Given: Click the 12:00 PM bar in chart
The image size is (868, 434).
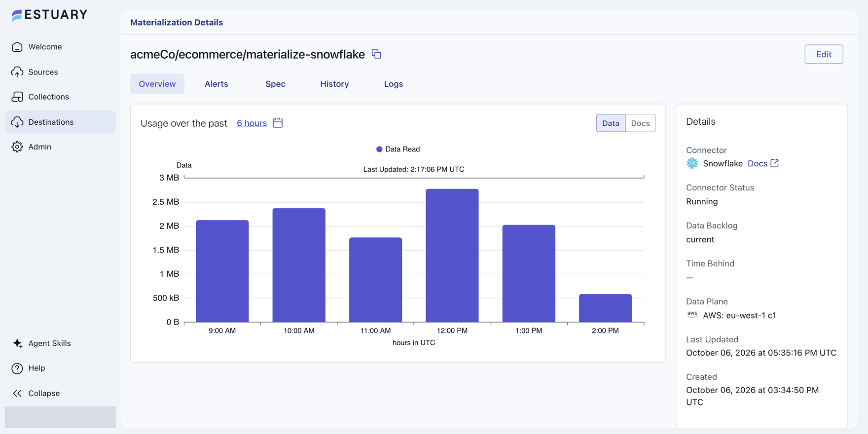Looking at the screenshot, I should 452,255.
